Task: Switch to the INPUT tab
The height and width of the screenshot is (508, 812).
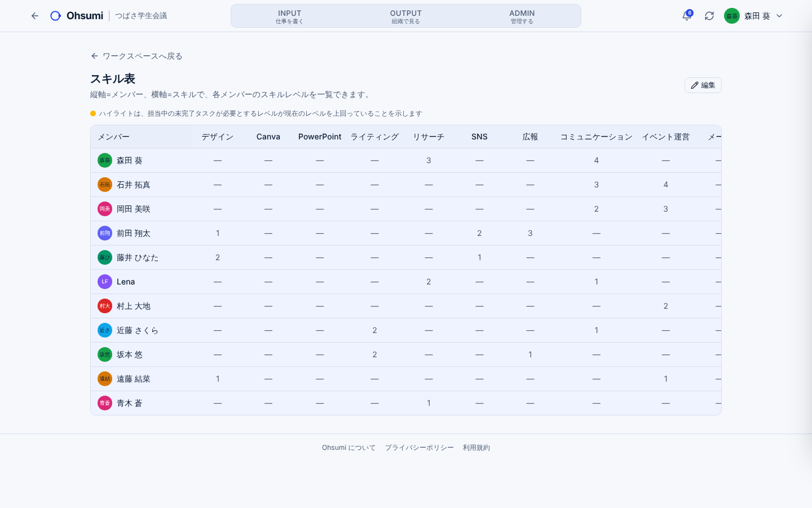Action: pos(289,16)
